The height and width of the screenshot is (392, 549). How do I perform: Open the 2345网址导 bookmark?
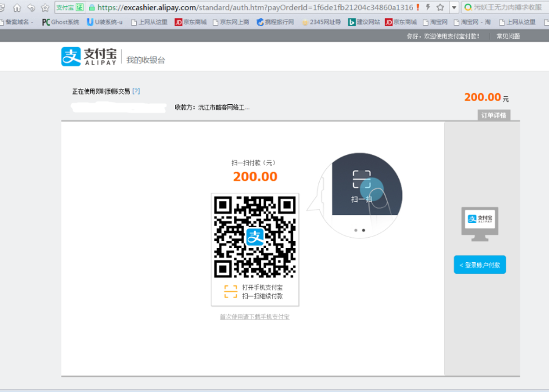[x=321, y=22]
